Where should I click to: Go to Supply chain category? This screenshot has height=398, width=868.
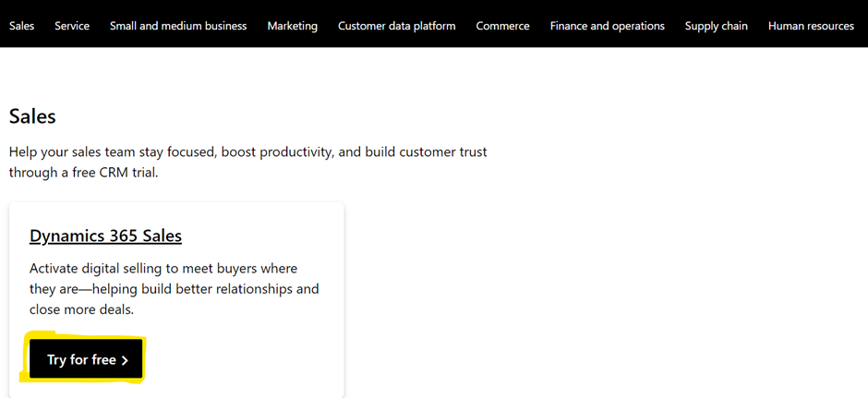point(717,26)
